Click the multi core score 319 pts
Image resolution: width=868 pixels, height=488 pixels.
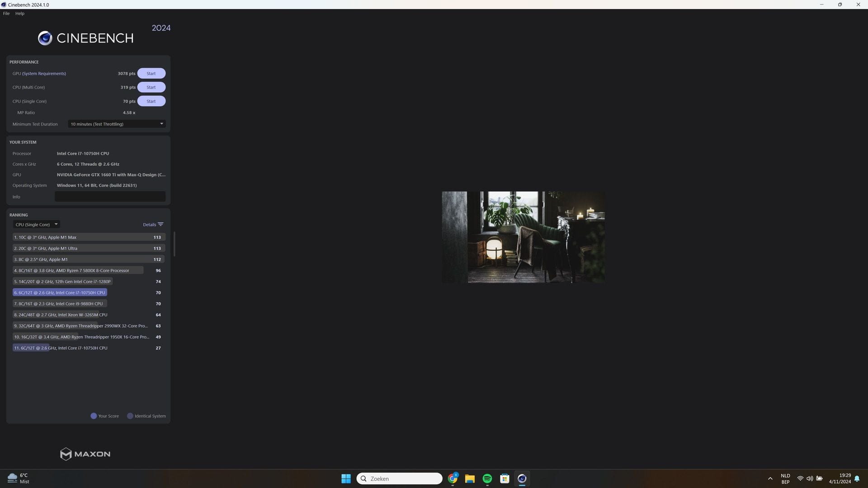click(128, 87)
